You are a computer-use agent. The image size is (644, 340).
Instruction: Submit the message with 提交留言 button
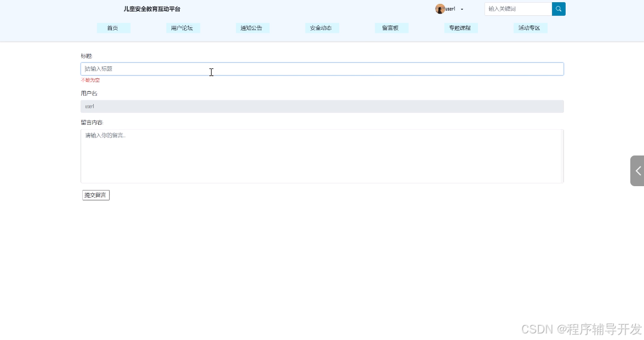[96, 195]
